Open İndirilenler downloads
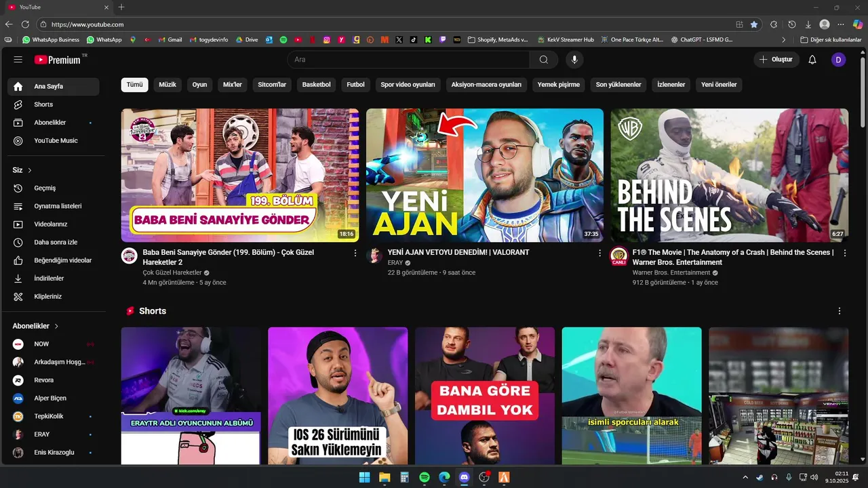The height and width of the screenshot is (488, 868). click(x=54, y=279)
